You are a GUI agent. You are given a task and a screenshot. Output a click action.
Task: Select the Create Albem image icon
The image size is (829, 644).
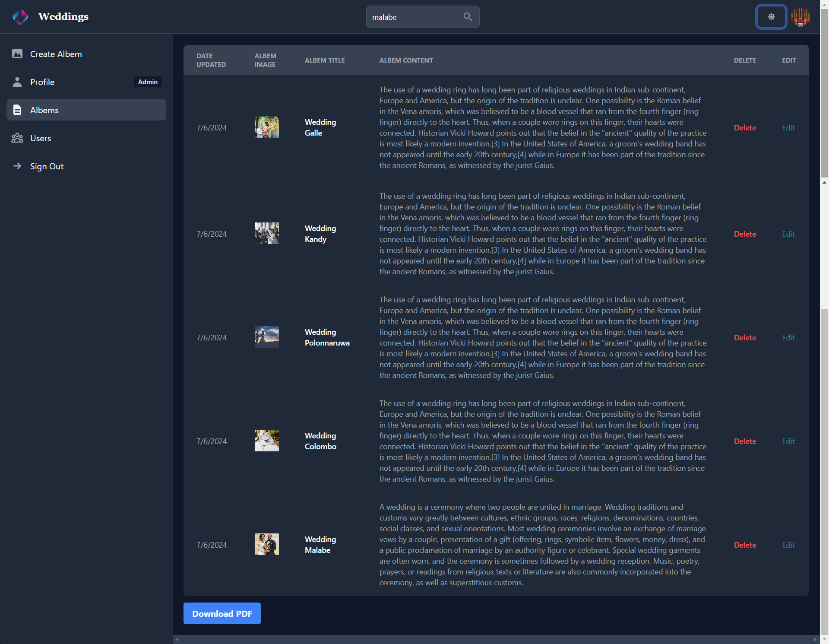click(17, 54)
